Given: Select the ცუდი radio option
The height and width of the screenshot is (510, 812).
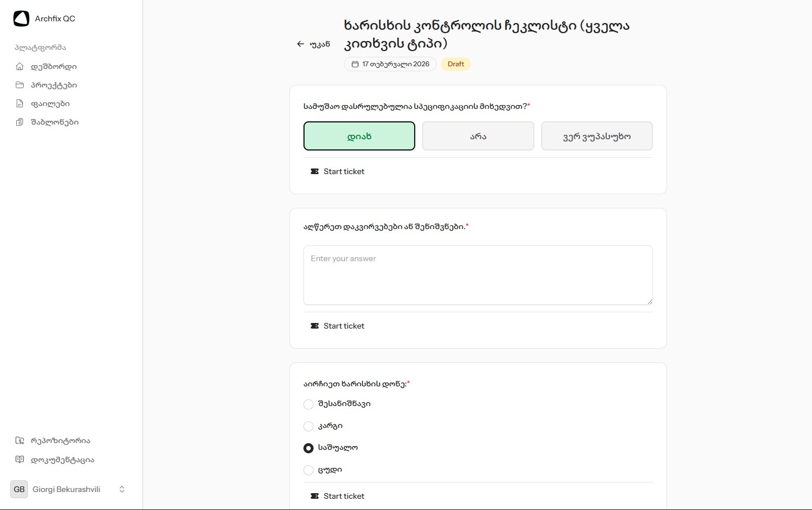Looking at the screenshot, I should tap(309, 470).
